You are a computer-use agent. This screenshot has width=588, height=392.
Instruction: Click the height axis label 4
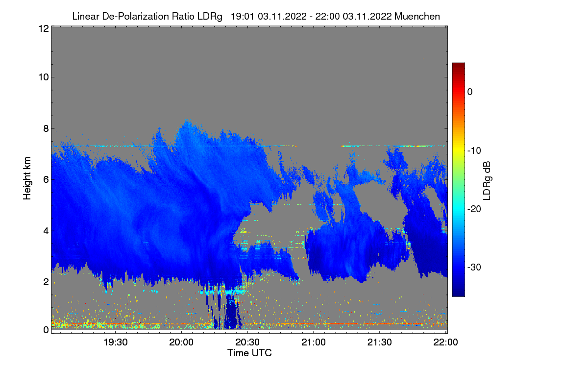click(46, 230)
